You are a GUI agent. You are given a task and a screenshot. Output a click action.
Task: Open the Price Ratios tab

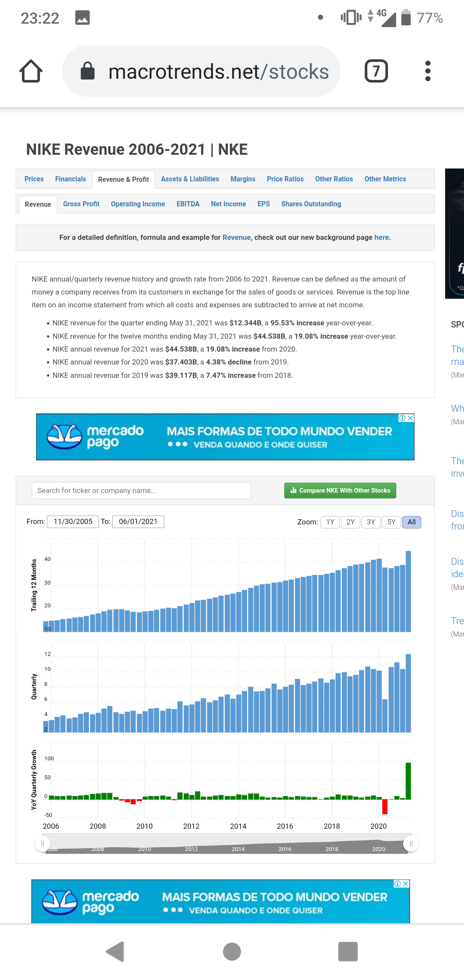pyautogui.click(x=285, y=179)
